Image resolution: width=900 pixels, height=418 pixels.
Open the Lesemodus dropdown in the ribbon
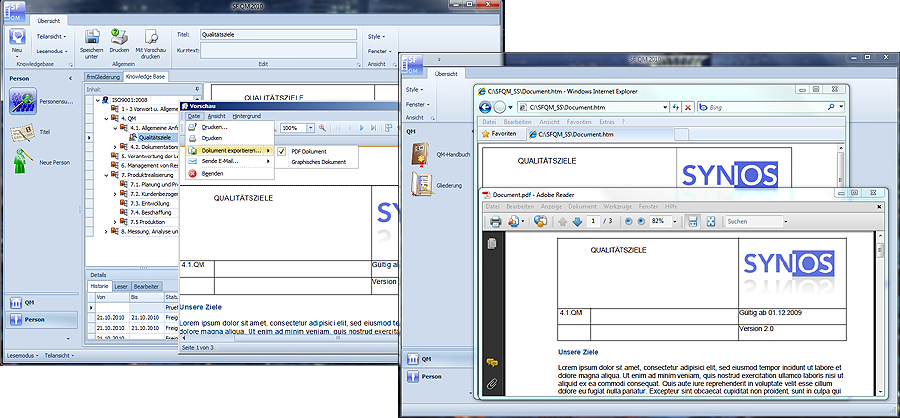point(52,51)
